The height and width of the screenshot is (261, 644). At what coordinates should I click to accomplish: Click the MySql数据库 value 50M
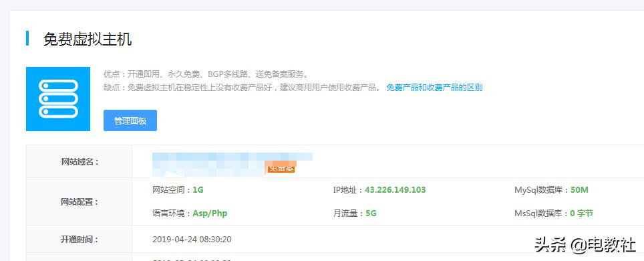click(579, 190)
